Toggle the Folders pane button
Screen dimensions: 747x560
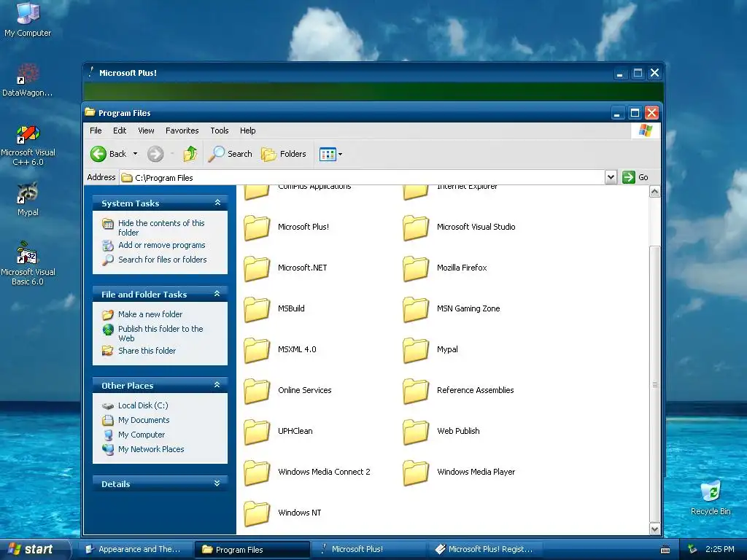point(284,154)
